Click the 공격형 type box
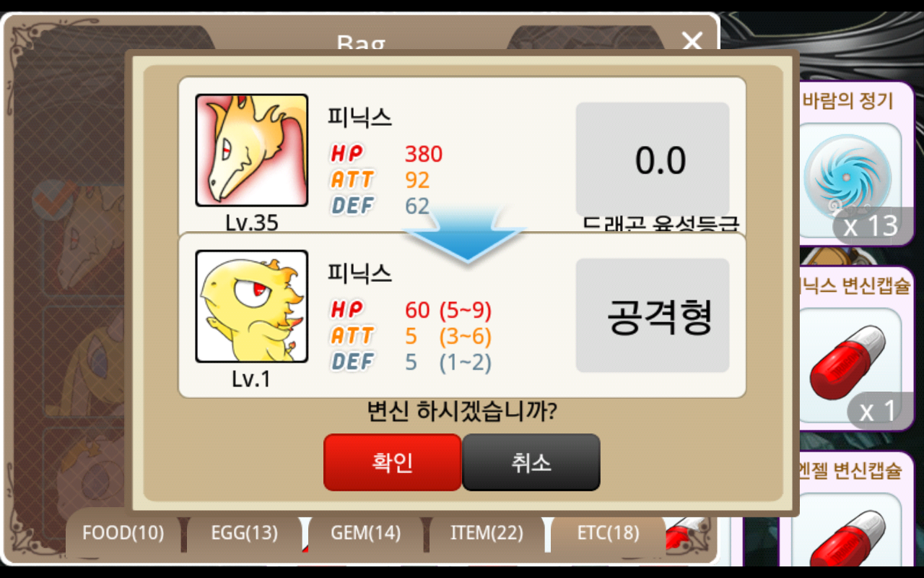This screenshot has height=578, width=924. tap(653, 316)
